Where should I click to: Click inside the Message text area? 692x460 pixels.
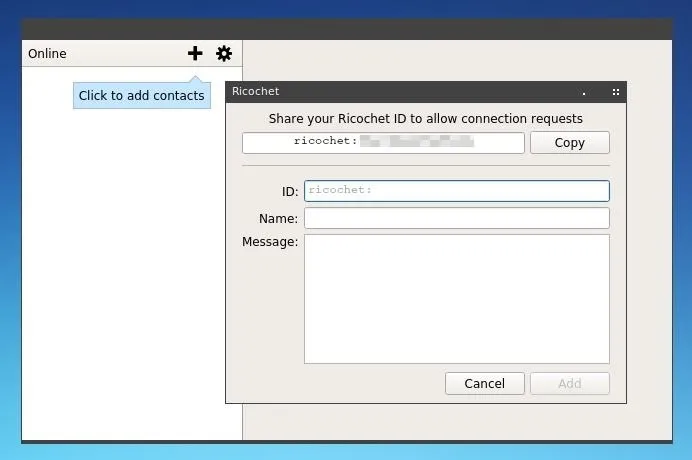pyautogui.click(x=457, y=299)
